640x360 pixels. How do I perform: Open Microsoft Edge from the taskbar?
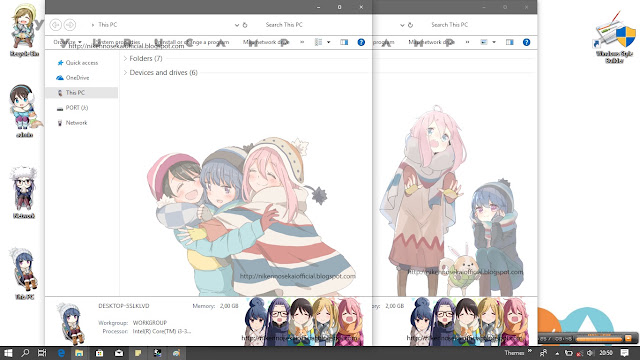pyautogui.click(x=61, y=353)
